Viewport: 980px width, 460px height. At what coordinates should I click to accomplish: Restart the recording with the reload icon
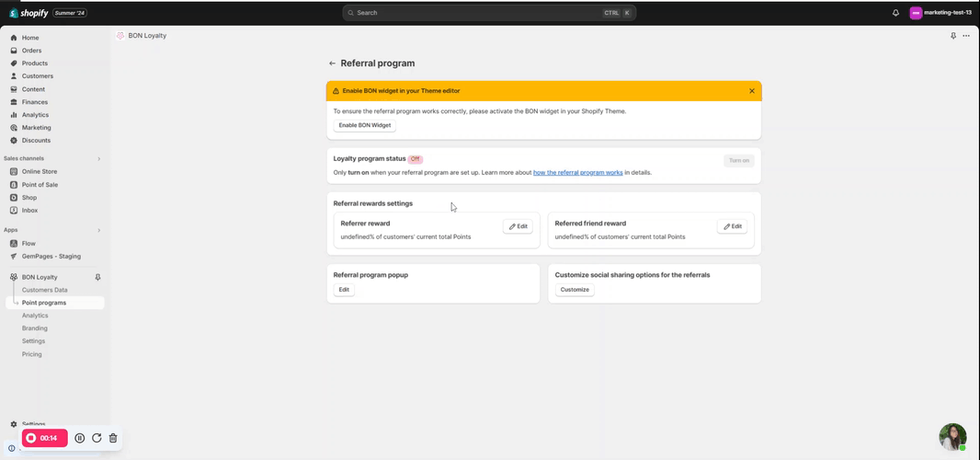click(97, 438)
